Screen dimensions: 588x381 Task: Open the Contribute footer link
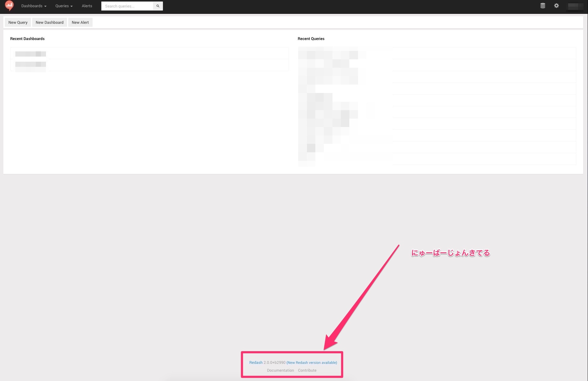pyautogui.click(x=307, y=370)
